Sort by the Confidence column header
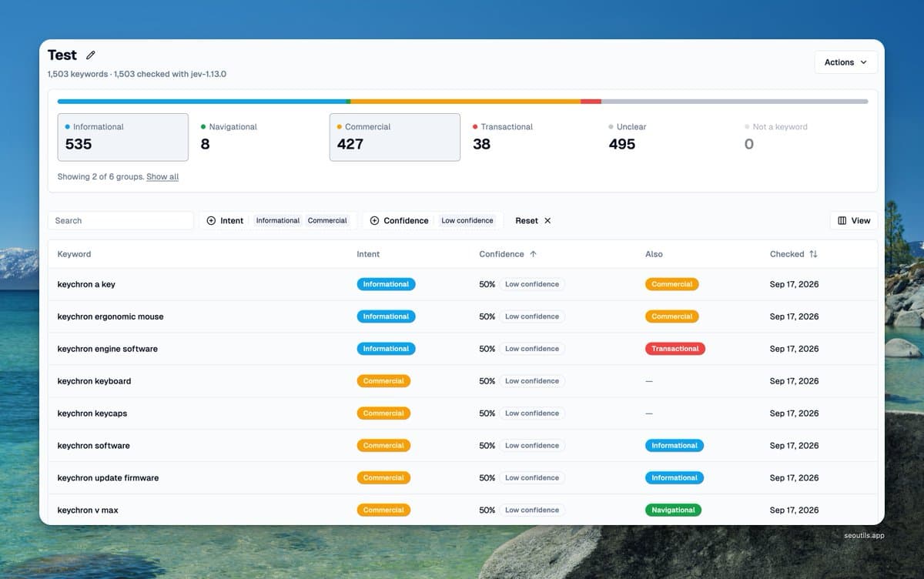Screen dimensions: 924x579 tap(508, 254)
